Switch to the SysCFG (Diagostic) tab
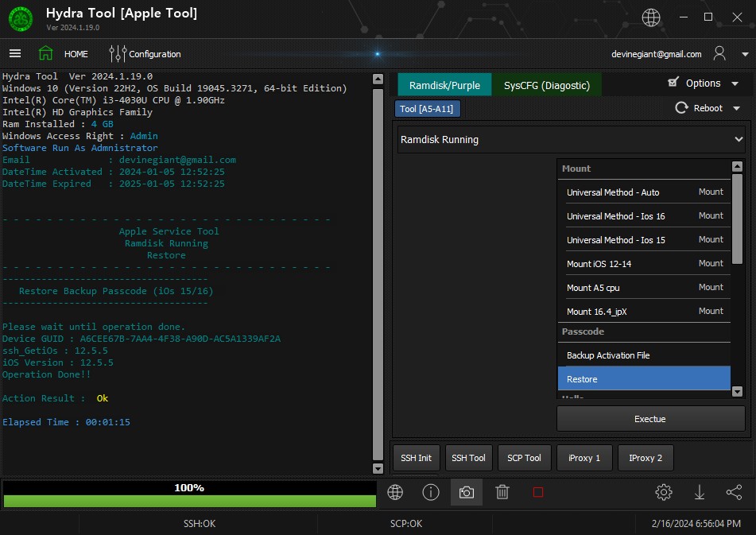Viewport: 756px width, 535px height. [547, 85]
